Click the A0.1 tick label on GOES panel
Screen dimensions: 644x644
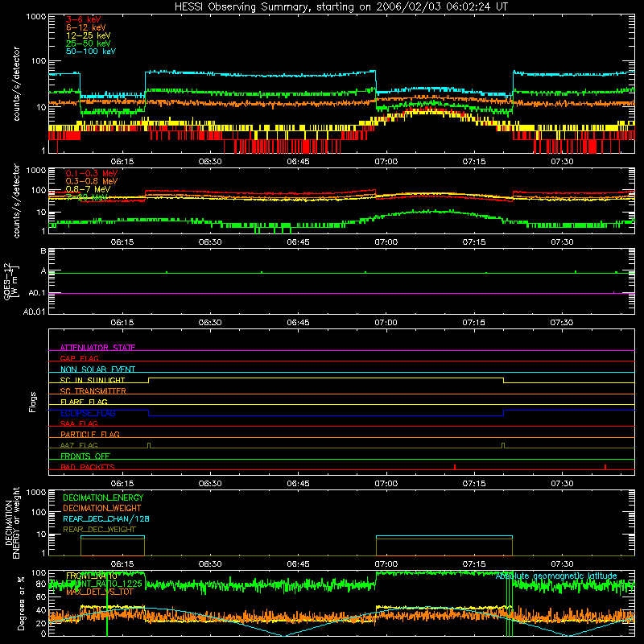point(37,293)
